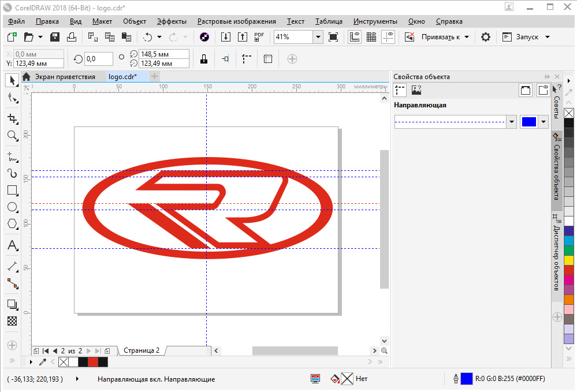Select the Drop Shadow tool
The height and width of the screenshot is (392, 577).
(13, 304)
